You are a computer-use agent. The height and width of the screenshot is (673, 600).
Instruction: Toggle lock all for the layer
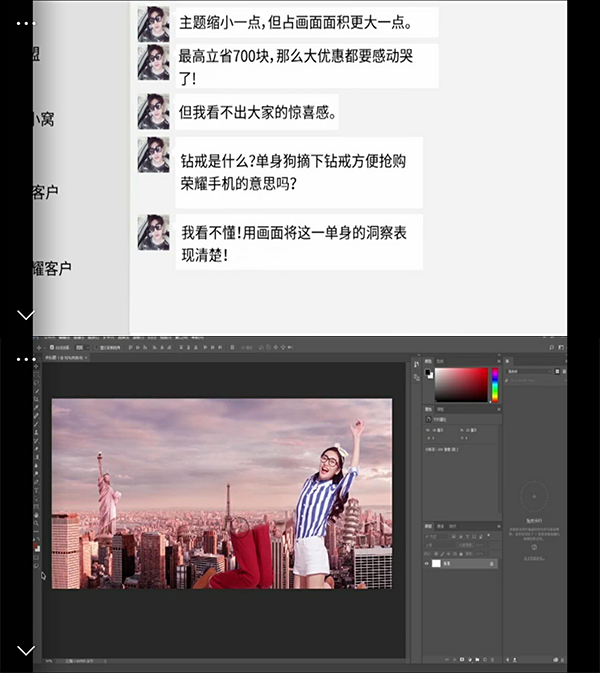click(461, 554)
